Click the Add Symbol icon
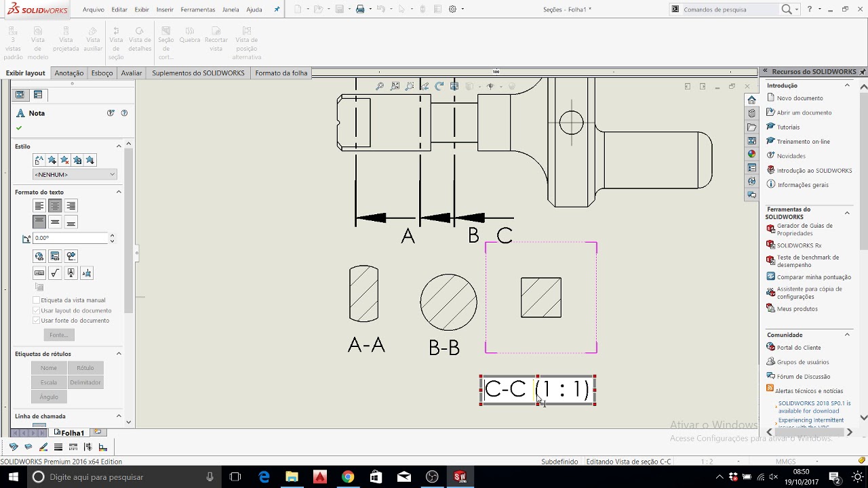Screen dimensions: 868x488 click(x=71, y=256)
